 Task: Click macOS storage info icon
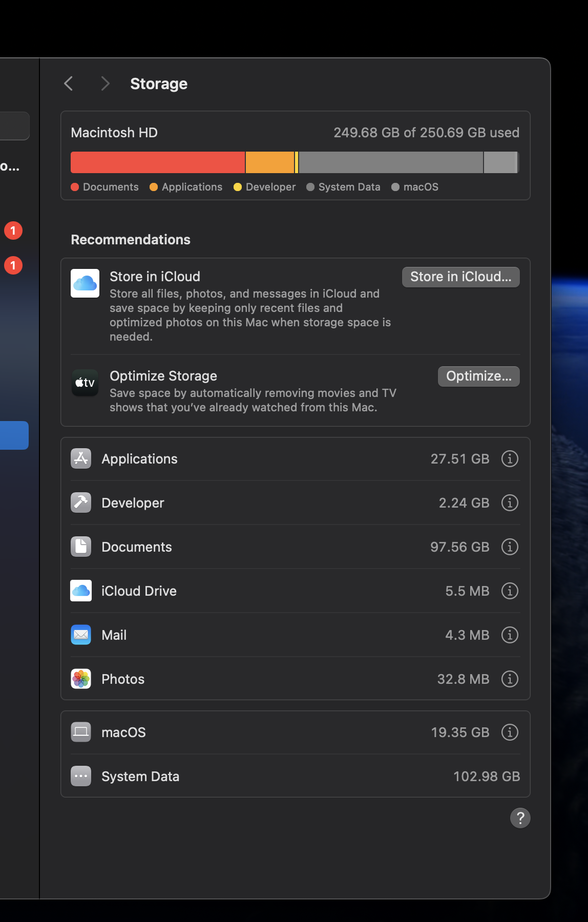(509, 732)
